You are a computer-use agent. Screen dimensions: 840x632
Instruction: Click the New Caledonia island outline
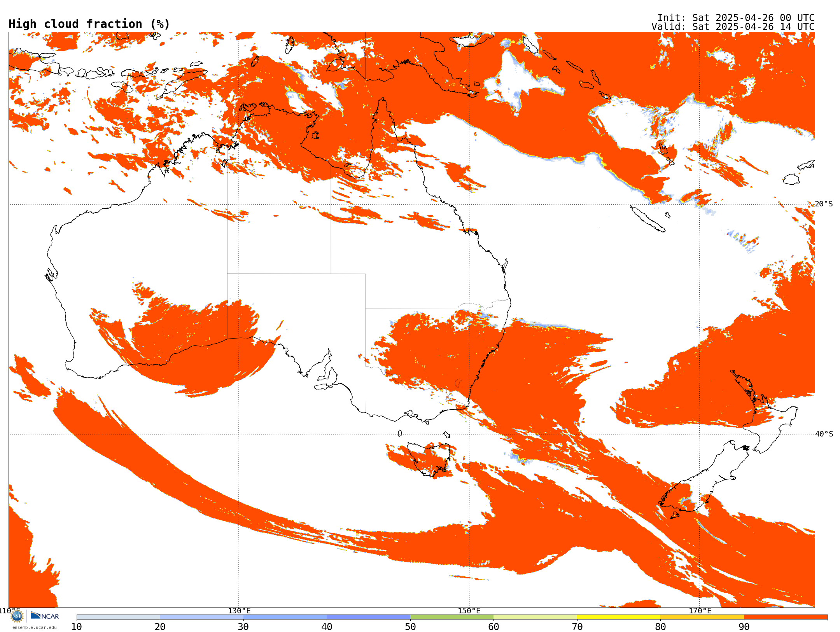(647, 219)
